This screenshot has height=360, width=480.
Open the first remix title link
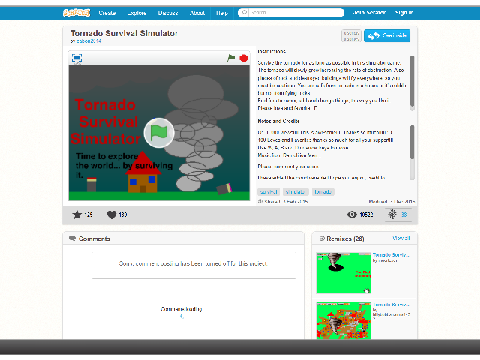[x=391, y=255]
